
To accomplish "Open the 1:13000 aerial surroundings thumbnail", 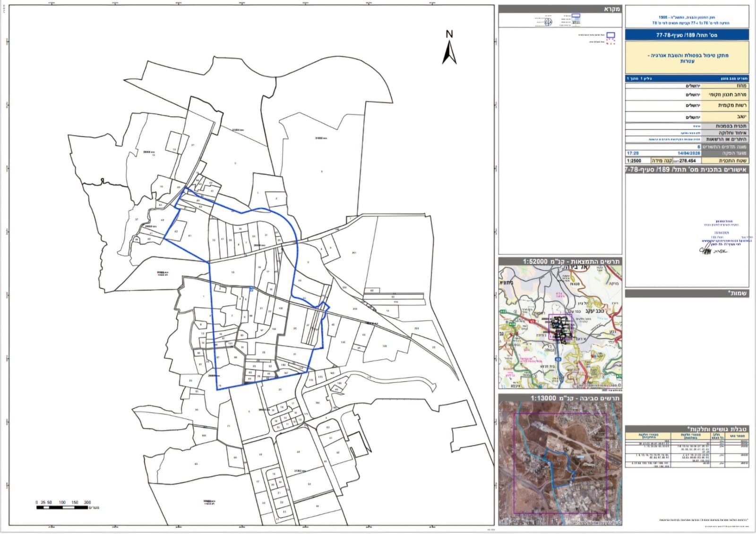I will [x=560, y=464].
